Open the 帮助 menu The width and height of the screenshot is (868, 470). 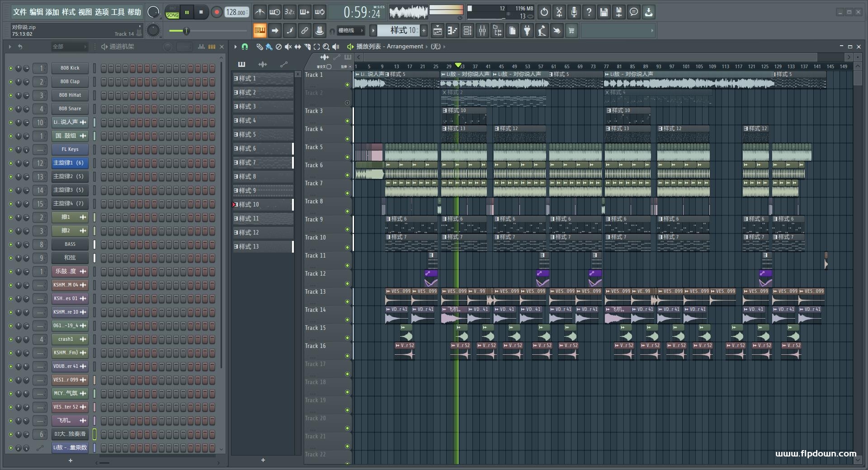(x=134, y=12)
